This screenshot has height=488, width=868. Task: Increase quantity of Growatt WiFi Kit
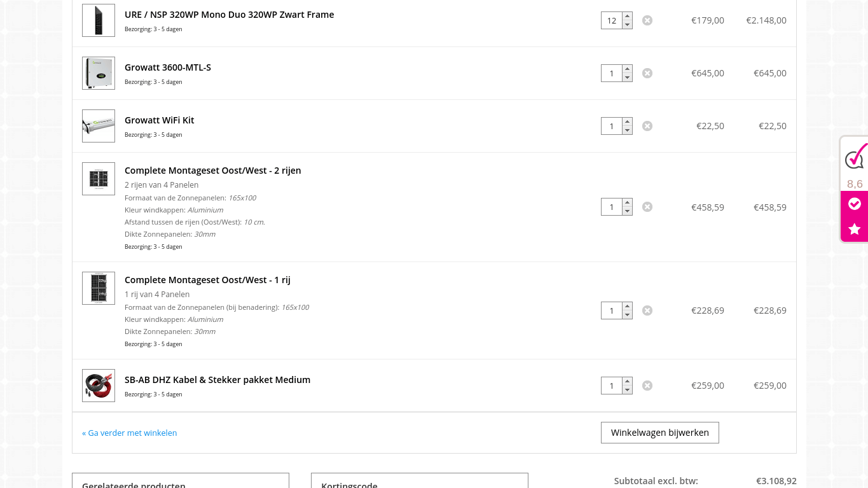pyautogui.click(x=628, y=122)
